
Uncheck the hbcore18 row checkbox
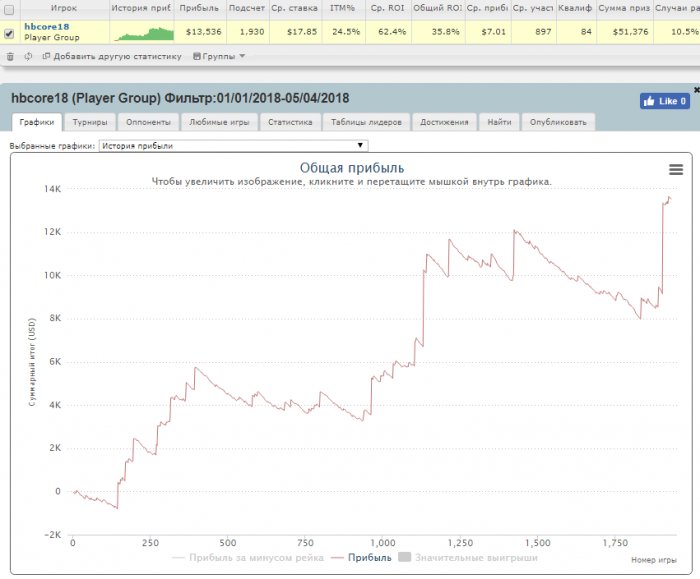(9, 33)
